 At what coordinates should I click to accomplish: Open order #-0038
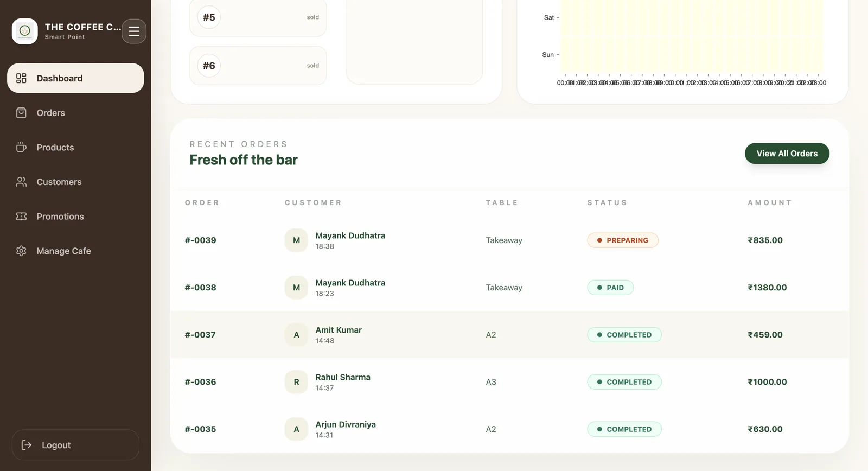200,288
